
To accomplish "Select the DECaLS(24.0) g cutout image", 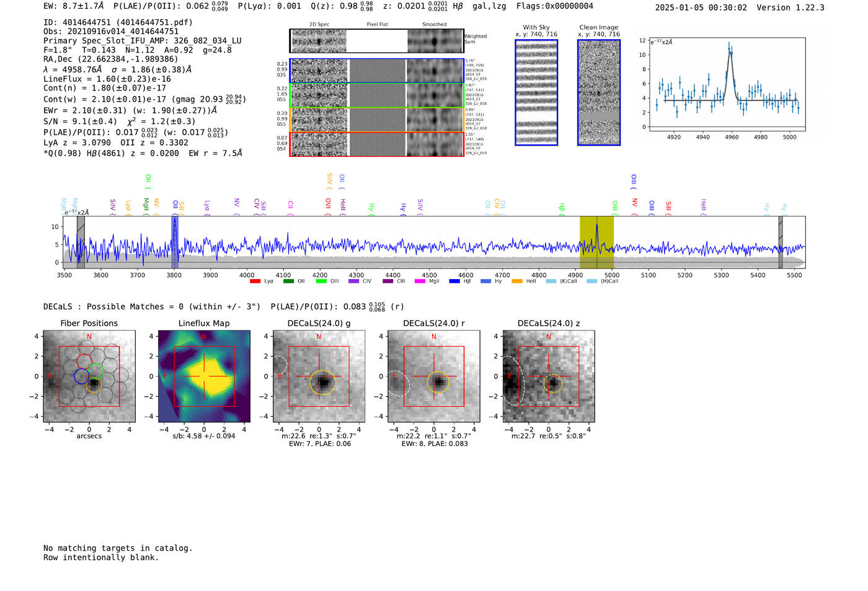I will pos(319,376).
